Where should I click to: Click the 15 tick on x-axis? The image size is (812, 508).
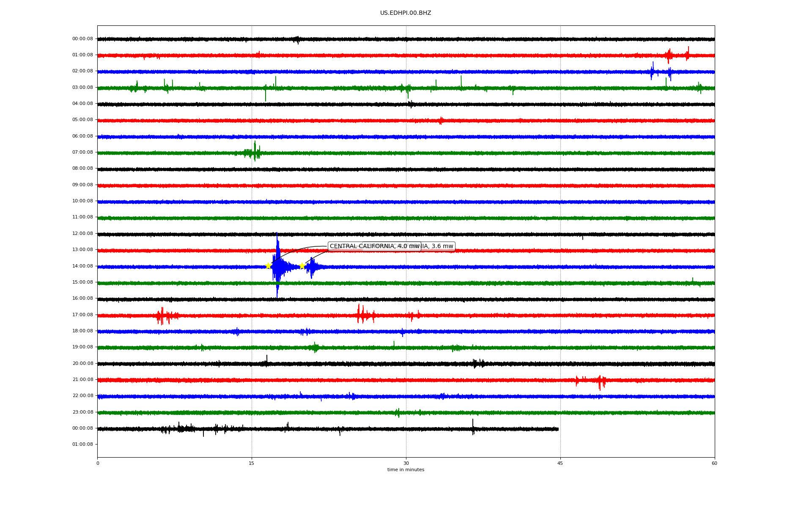click(x=252, y=463)
